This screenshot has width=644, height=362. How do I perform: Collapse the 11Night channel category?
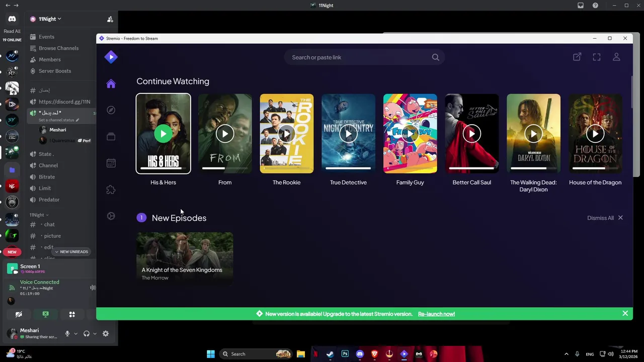(x=39, y=215)
